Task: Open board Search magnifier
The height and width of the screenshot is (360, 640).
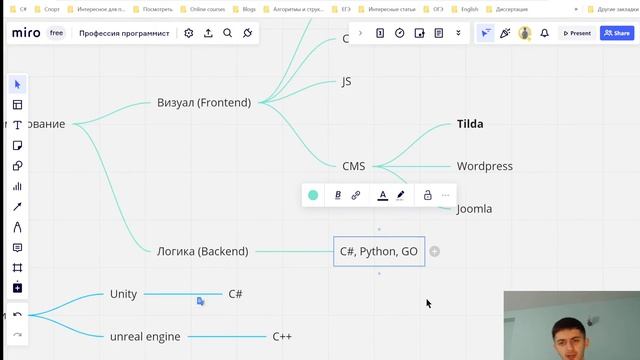Action: tap(228, 33)
